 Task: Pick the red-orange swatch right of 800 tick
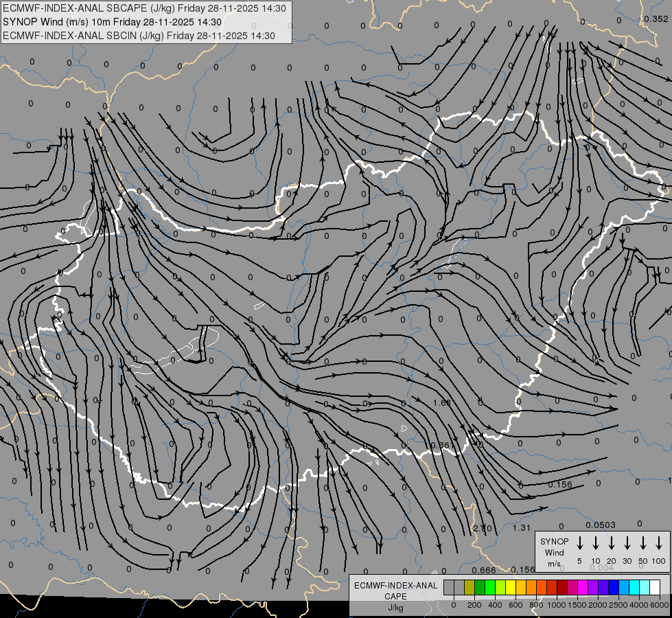[x=542, y=587]
